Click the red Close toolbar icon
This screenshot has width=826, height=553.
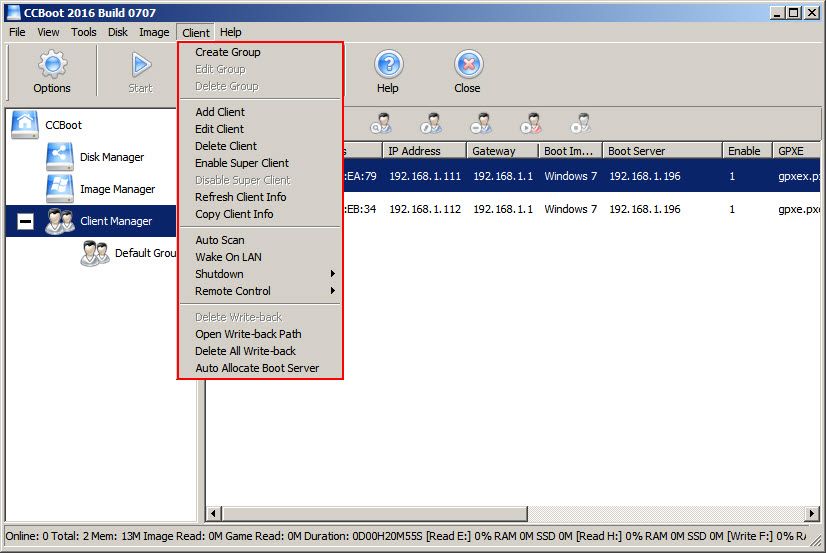tap(468, 64)
